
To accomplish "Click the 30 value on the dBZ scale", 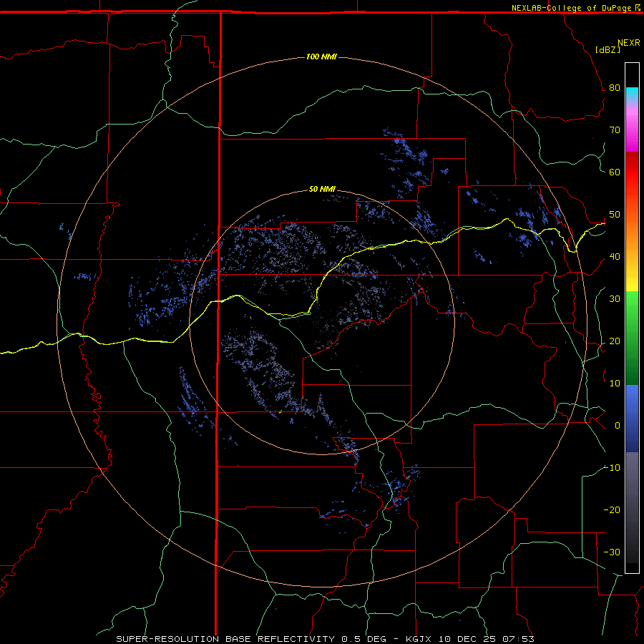I will tap(615, 299).
